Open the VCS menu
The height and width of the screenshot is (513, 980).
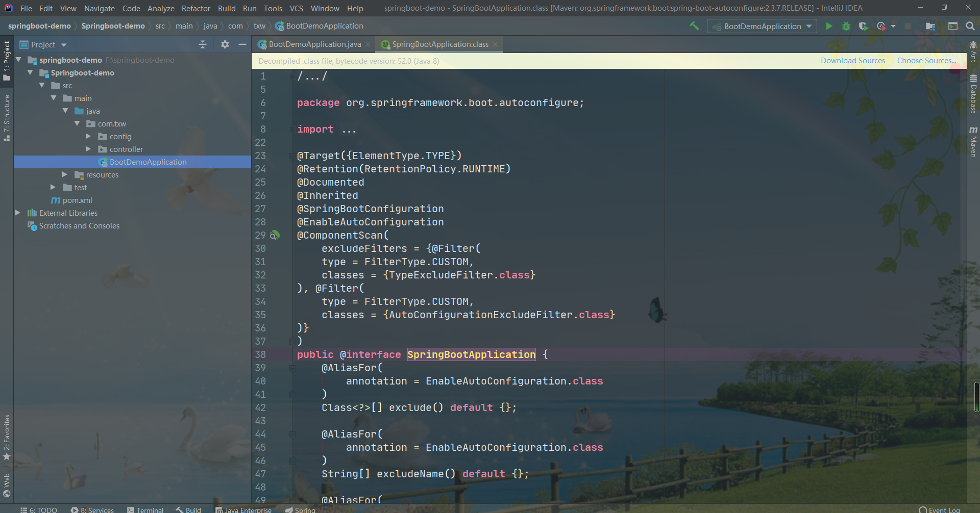tap(296, 8)
